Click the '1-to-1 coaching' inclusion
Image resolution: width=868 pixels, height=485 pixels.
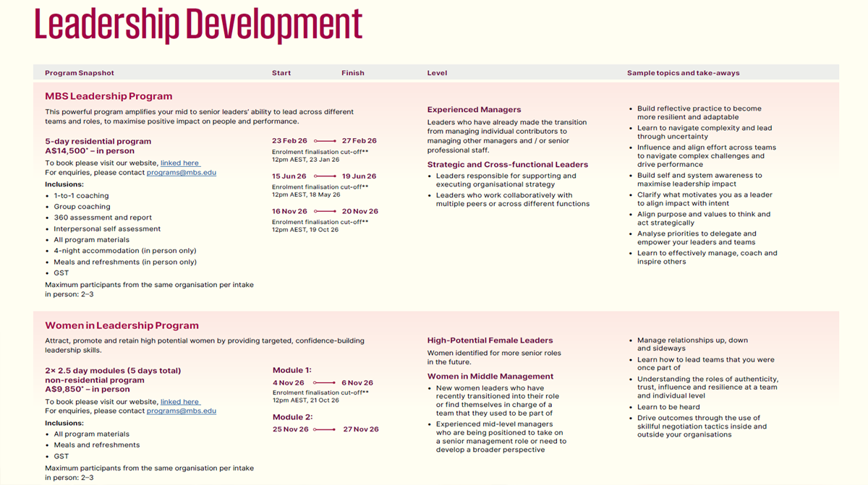click(x=81, y=196)
